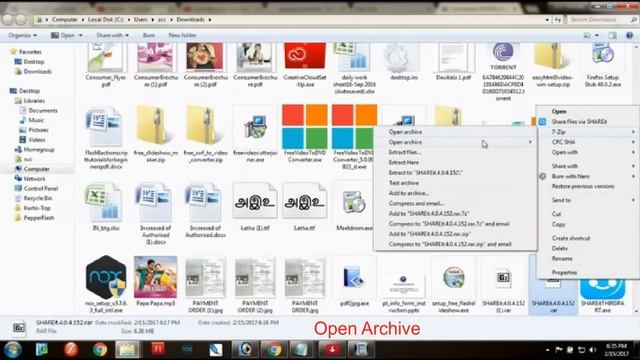Click the volume icon in system tray

click(592, 350)
